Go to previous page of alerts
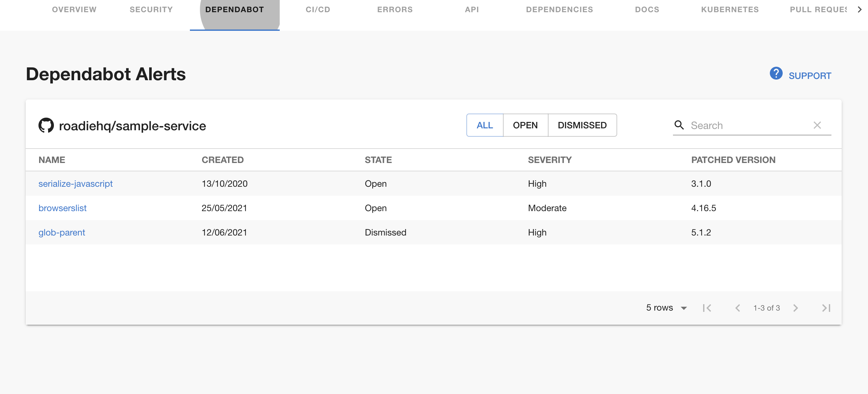The width and height of the screenshot is (868, 394). (737, 308)
